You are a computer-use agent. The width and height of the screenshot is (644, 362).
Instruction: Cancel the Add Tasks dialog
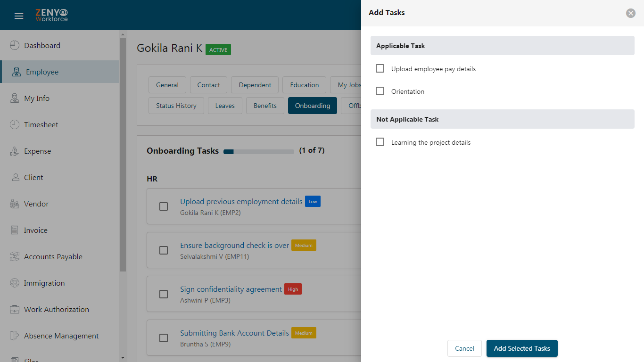(464, 348)
